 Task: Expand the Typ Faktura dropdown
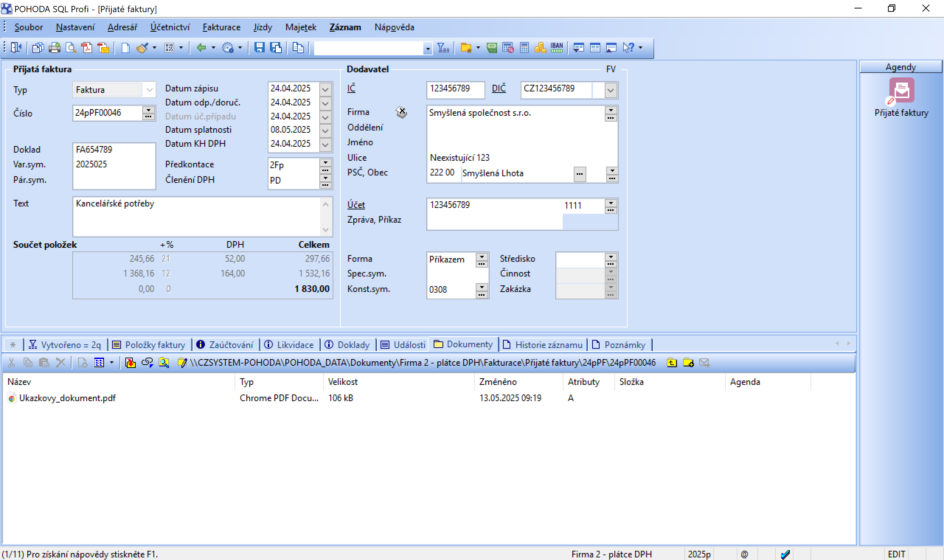tap(149, 90)
